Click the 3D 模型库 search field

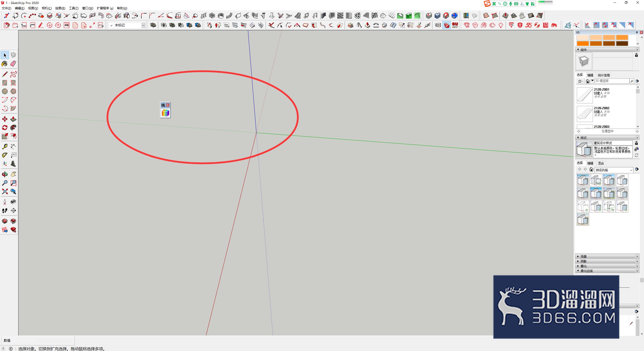[x=612, y=81]
